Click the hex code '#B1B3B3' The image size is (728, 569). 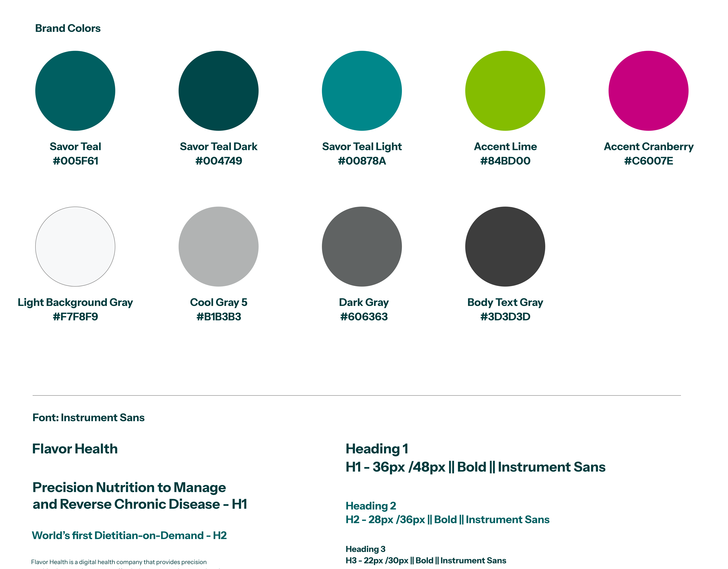(219, 317)
